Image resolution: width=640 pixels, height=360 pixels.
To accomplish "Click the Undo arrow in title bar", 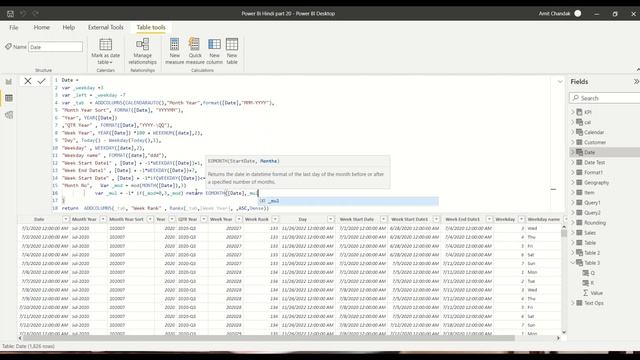I will point(23,13).
